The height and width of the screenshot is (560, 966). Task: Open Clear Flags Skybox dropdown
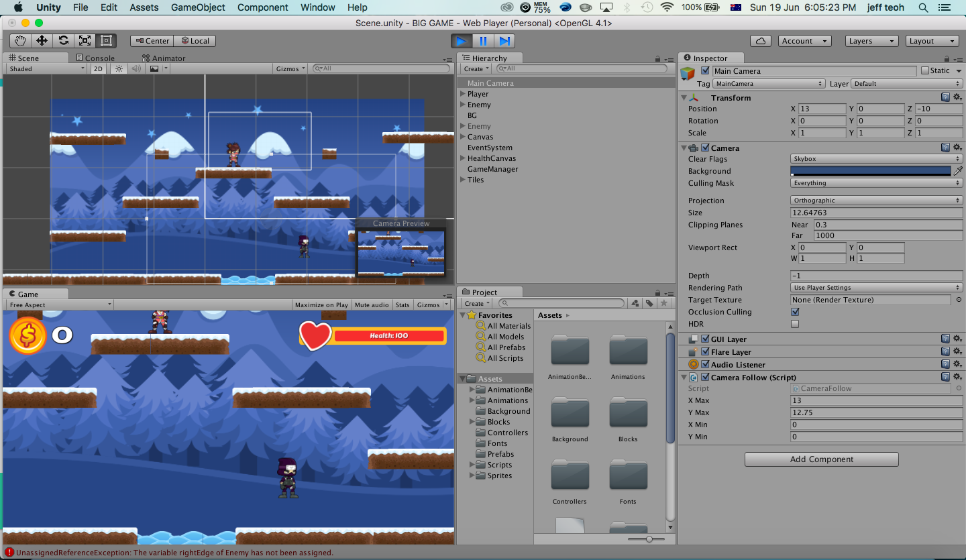[877, 159]
